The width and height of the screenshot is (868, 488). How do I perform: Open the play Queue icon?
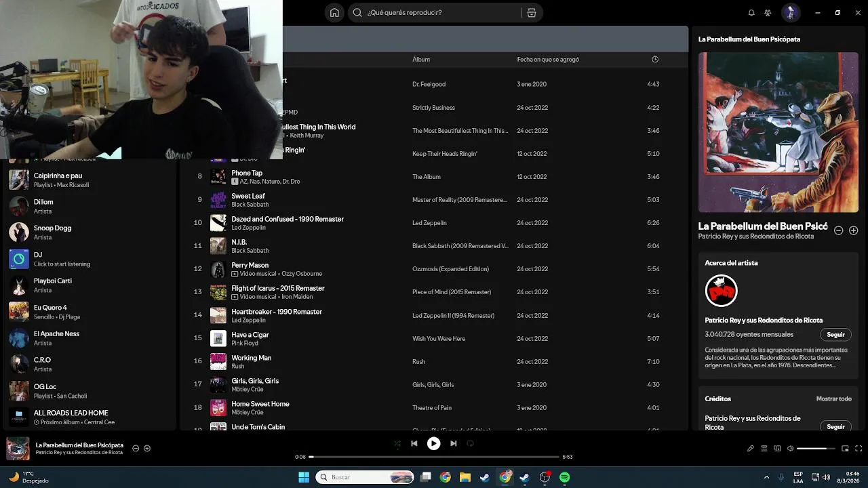click(x=764, y=448)
